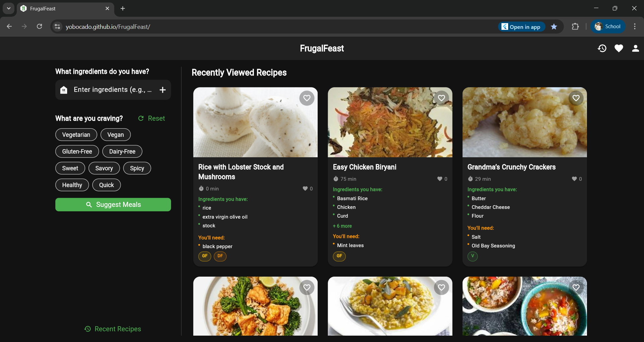Viewport: 644px width, 342px height.
Task: Favorite the Rice with Lobster Stock recipe
Action: coord(307,98)
